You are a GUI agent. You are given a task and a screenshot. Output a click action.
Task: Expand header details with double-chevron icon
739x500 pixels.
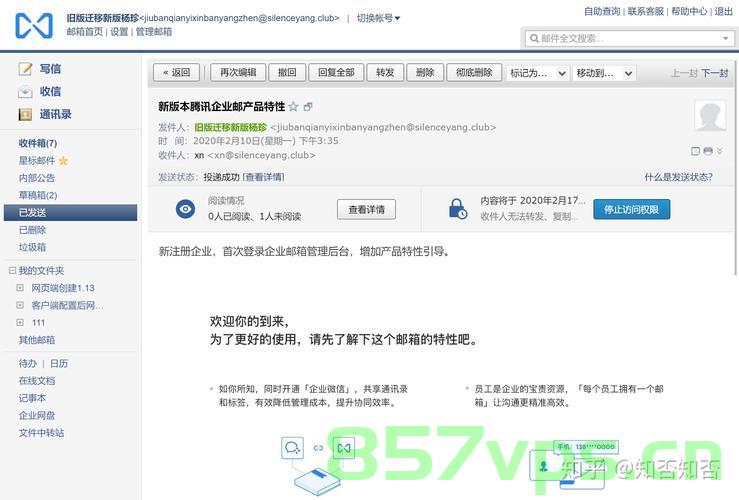coord(720,151)
